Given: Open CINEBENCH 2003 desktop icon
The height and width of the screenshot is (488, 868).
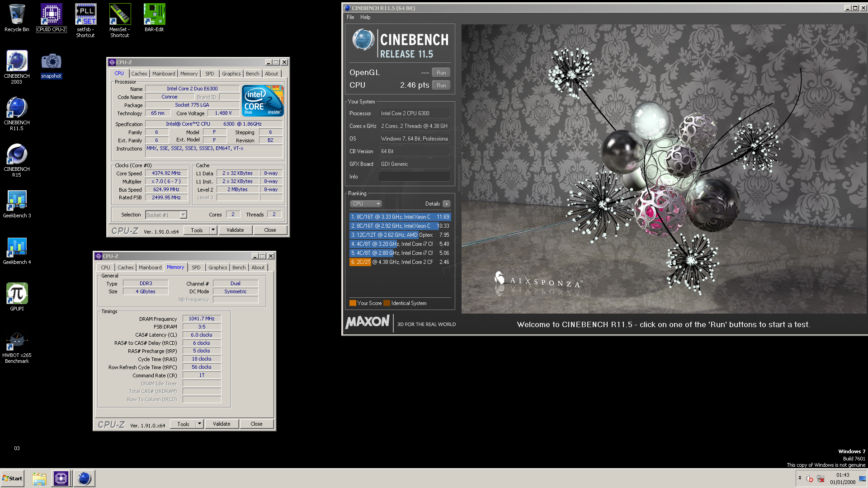Looking at the screenshot, I should (17, 67).
